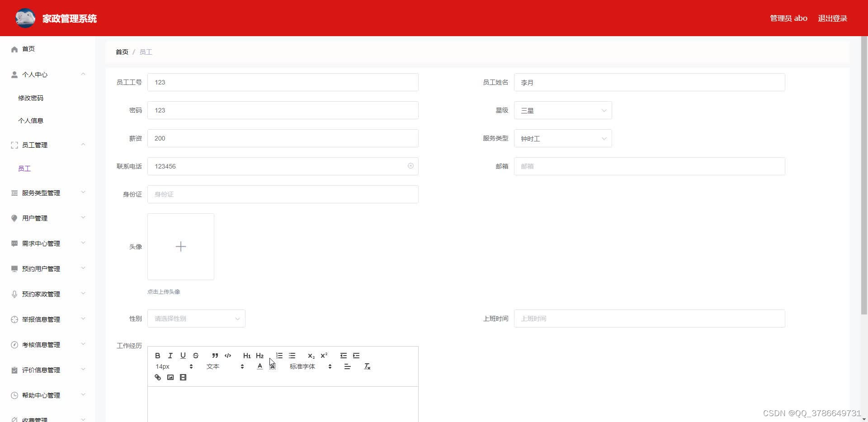Viewport: 868px width, 422px height.
Task: Click the system logo in header
Action: (25, 18)
